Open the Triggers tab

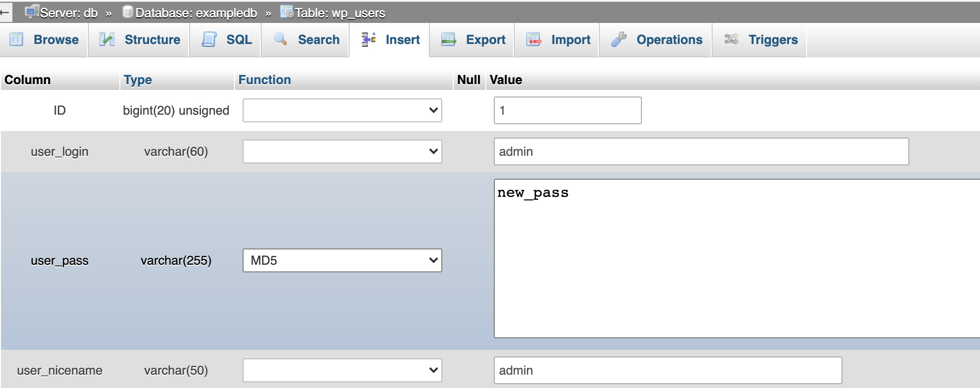click(x=760, y=40)
